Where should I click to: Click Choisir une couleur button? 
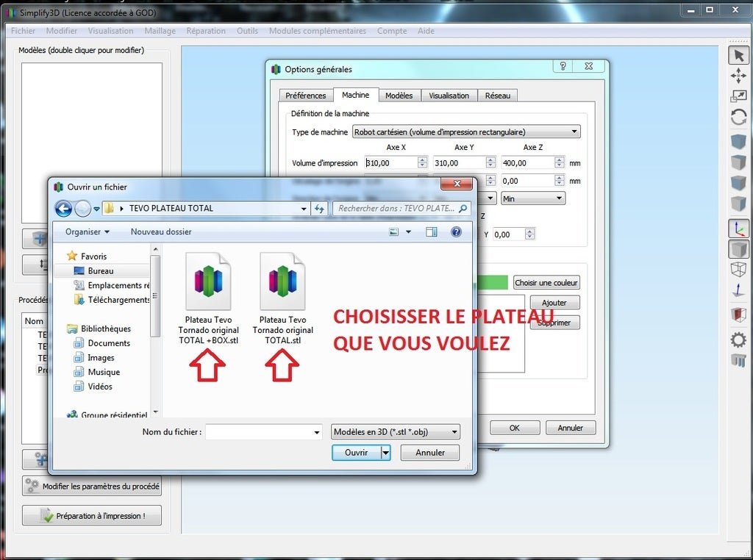pos(546,283)
